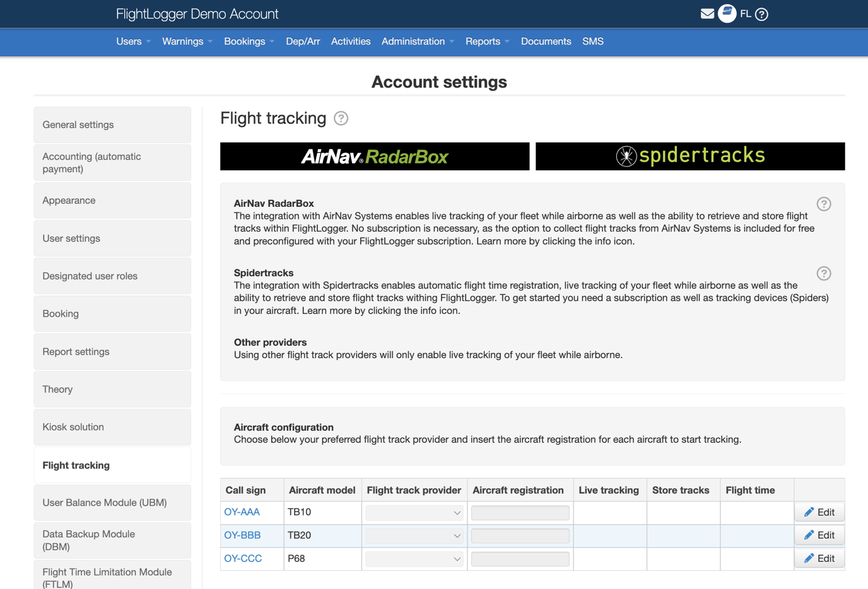
Task: Select the Dep/Arr menu item
Action: pos(303,42)
